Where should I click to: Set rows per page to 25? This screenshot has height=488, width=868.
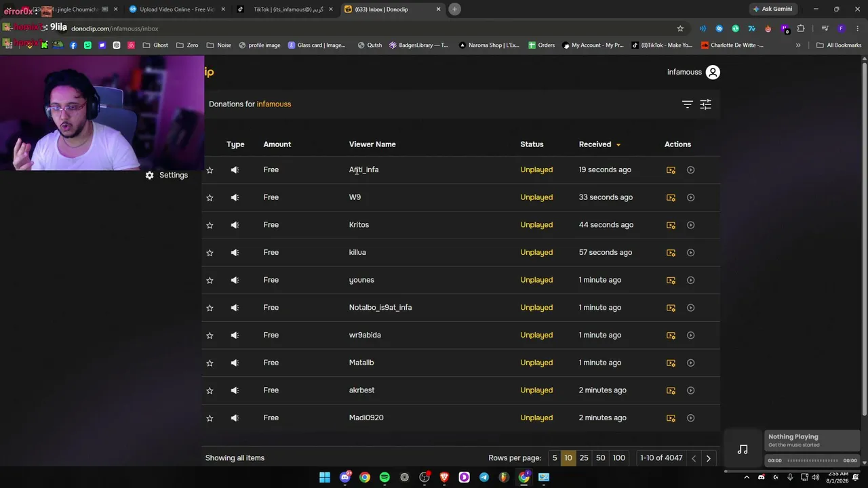[584, 458]
